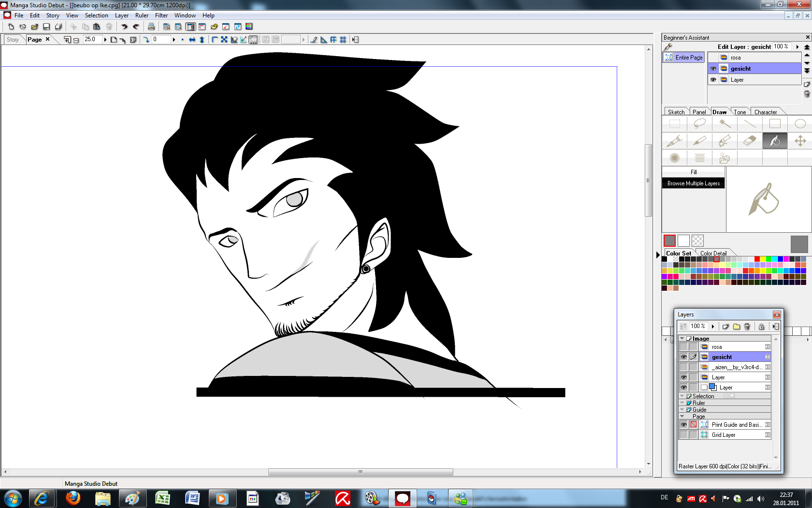The height and width of the screenshot is (508, 812).
Task: Click the Fill option label
Action: (x=693, y=172)
